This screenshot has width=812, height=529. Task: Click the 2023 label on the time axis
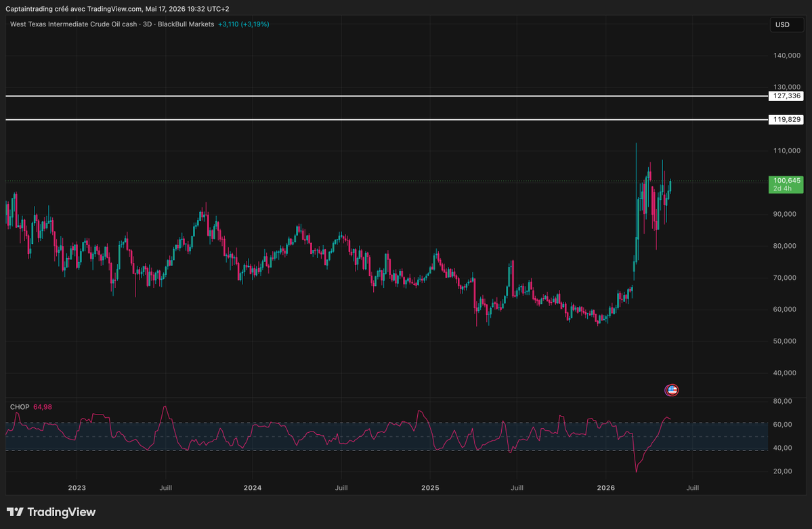point(77,488)
